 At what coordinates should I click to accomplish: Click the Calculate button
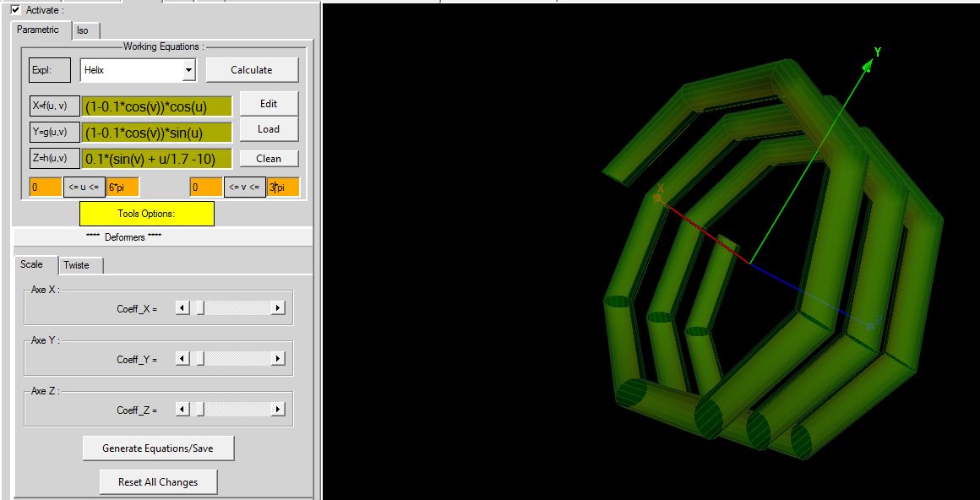pyautogui.click(x=251, y=70)
